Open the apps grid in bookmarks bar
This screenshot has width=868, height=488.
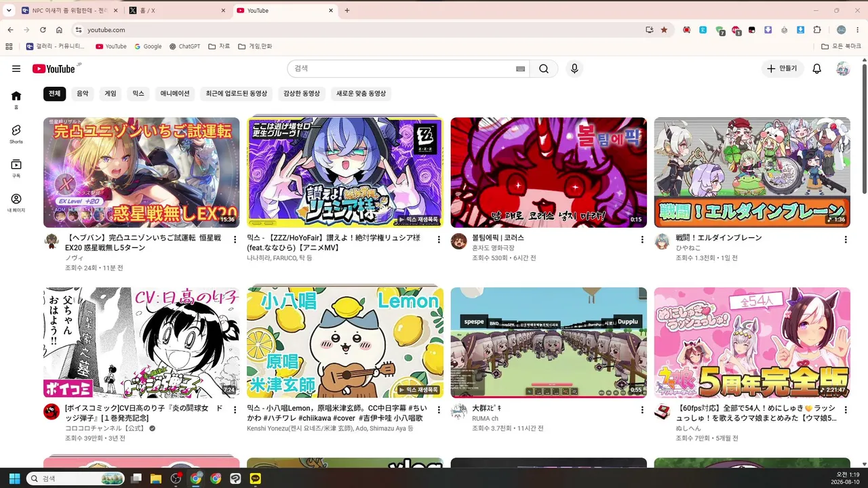pyautogui.click(x=9, y=47)
